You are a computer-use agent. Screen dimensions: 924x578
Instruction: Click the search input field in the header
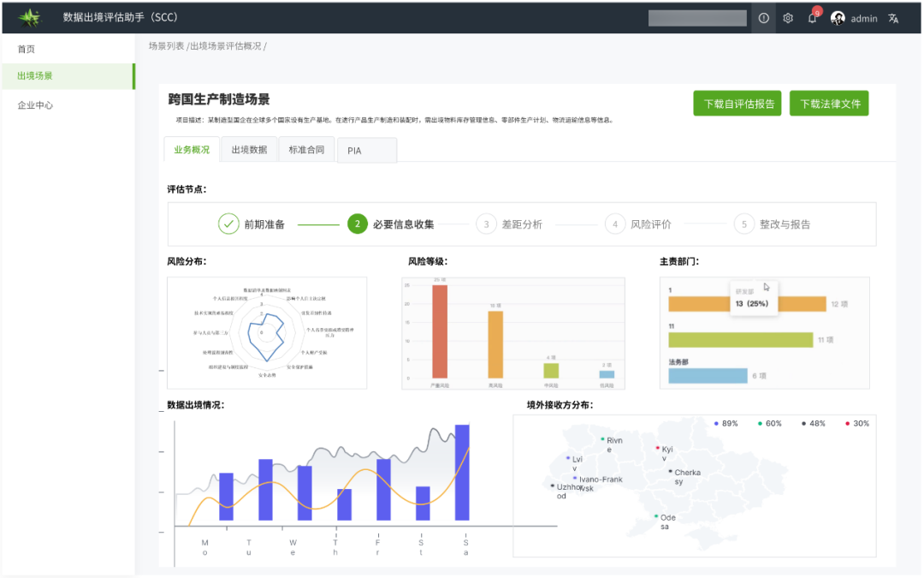click(696, 18)
